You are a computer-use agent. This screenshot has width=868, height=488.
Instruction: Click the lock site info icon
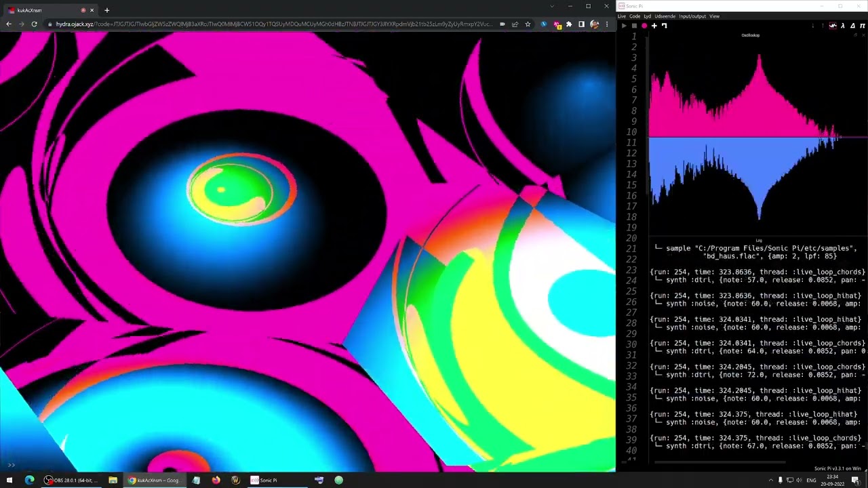point(50,24)
